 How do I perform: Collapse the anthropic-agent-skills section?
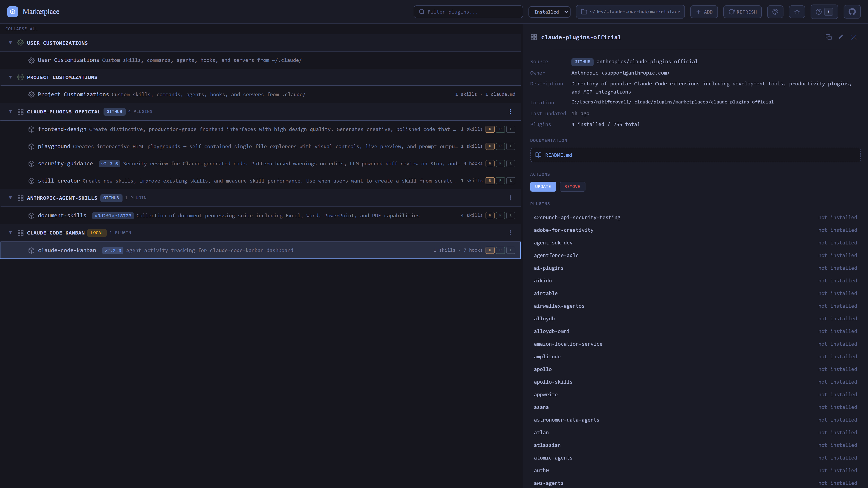tap(10, 198)
